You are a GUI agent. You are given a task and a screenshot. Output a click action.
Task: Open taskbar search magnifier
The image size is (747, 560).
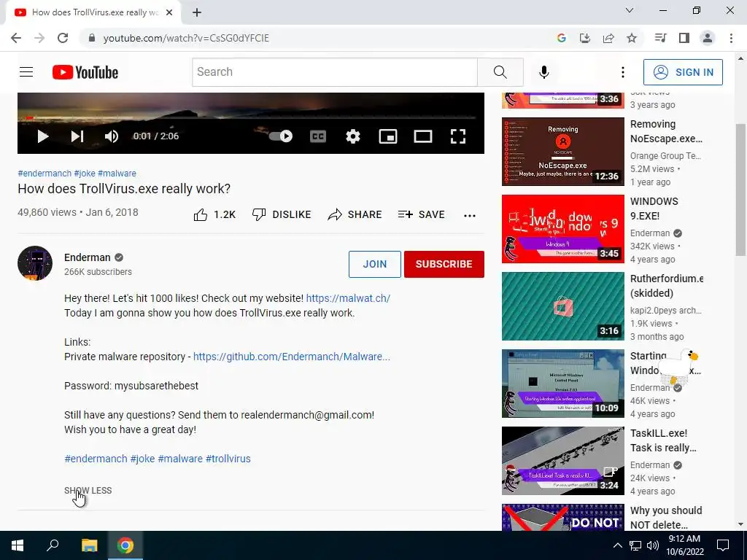pos(53,545)
